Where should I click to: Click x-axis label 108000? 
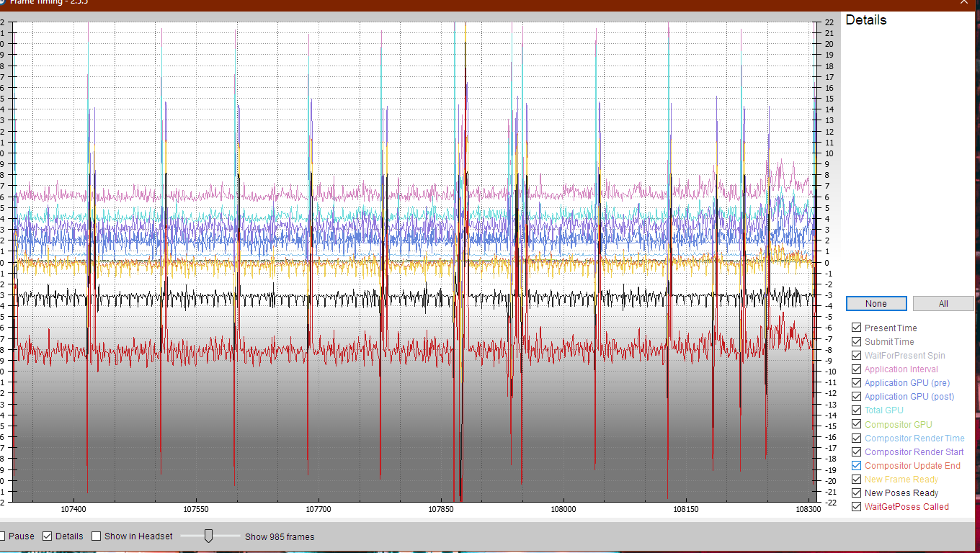pyautogui.click(x=563, y=509)
